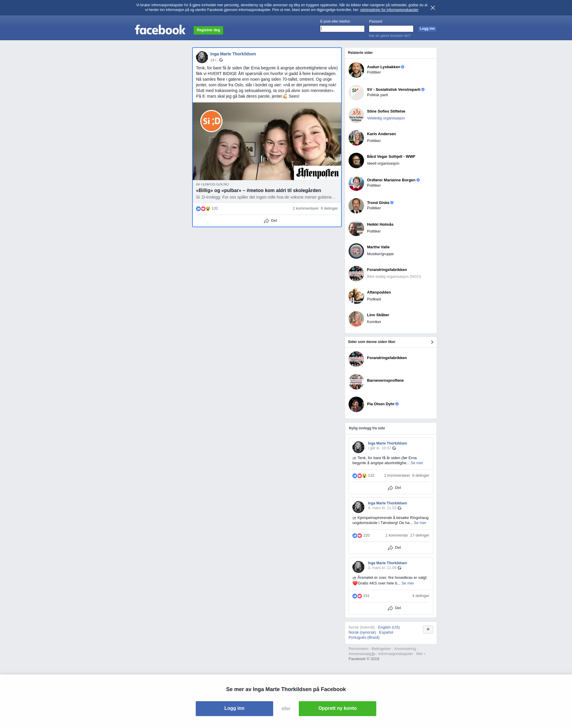Open Inga Marte Thorkildsen's main post avatar
The image size is (572, 728).
202,57
